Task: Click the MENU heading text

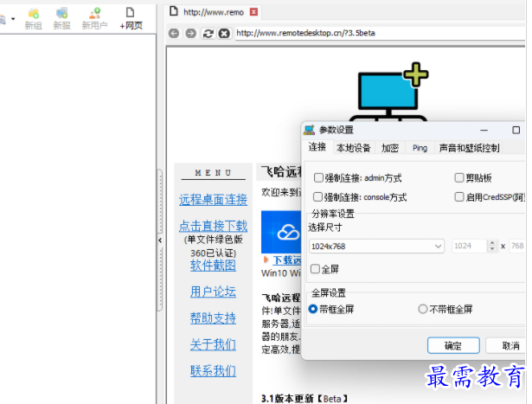Action: pyautogui.click(x=213, y=173)
